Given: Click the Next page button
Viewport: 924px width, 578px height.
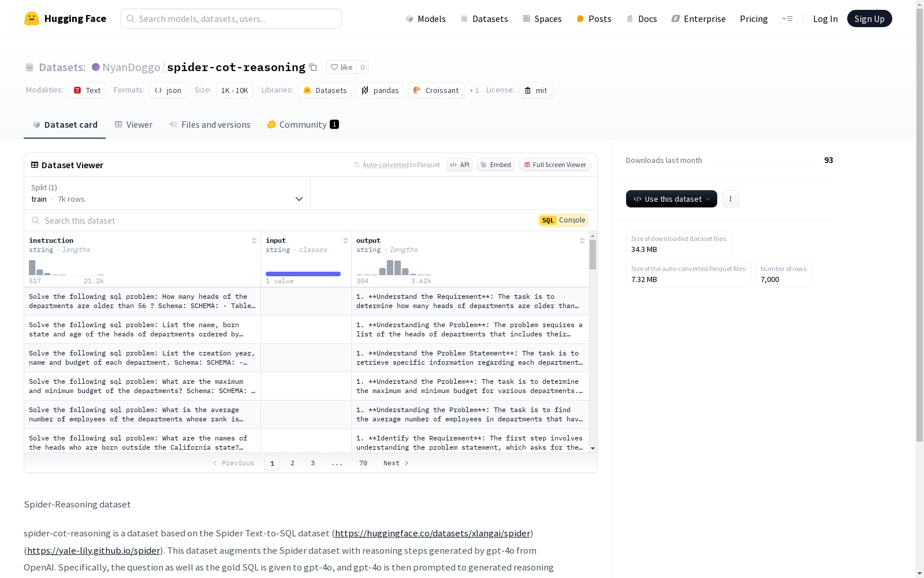Looking at the screenshot, I should click(x=396, y=463).
